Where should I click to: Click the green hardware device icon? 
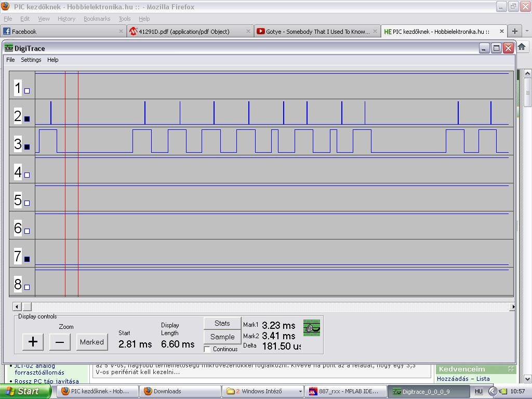312,328
